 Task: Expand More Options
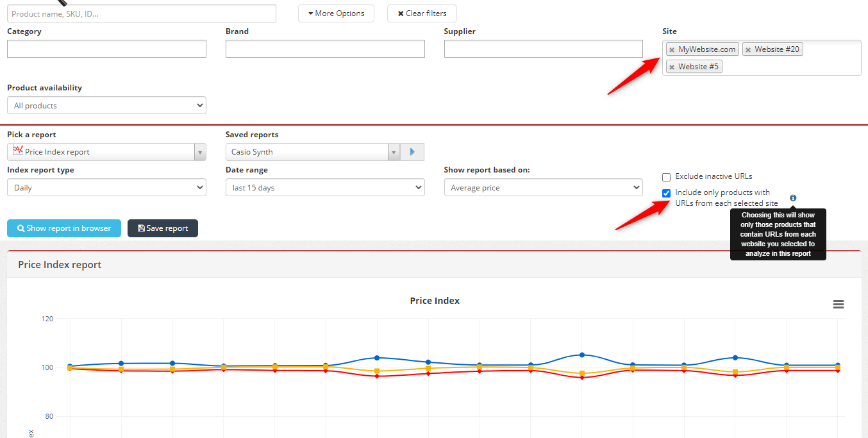336,13
